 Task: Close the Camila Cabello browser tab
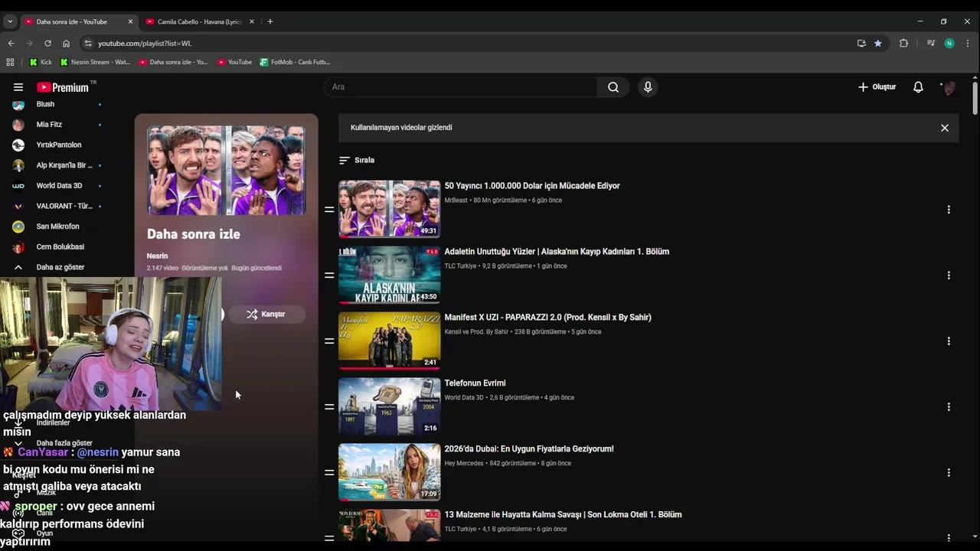[252, 21]
